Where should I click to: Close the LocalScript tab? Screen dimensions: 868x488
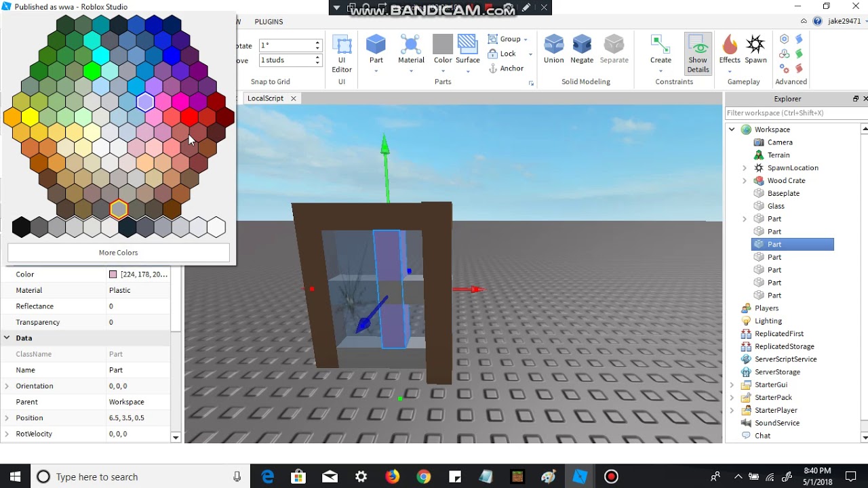click(x=294, y=98)
